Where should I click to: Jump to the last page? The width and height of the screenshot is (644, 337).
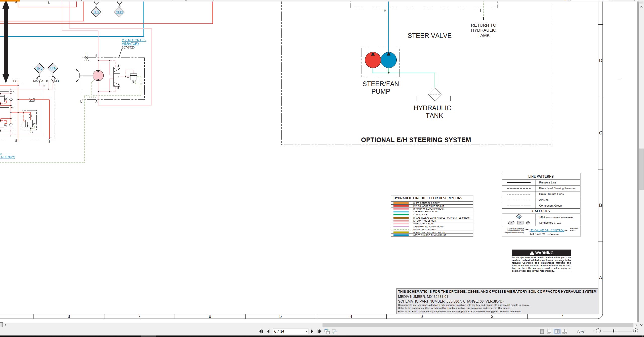pos(319,331)
